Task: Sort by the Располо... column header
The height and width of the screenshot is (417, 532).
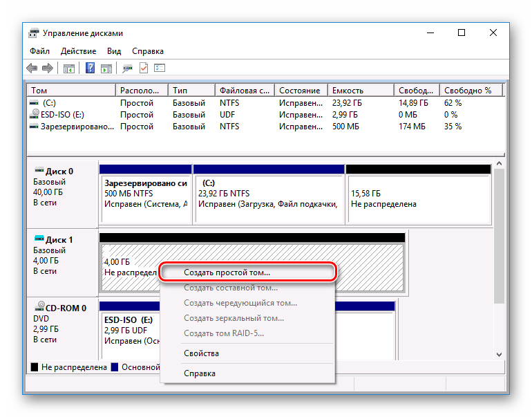Action: tap(142, 91)
